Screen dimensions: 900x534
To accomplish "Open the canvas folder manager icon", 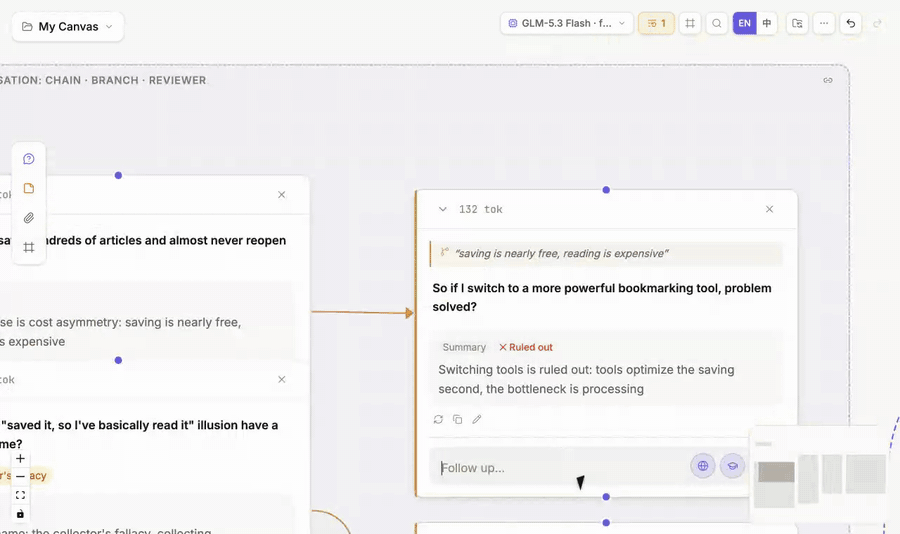I will [797, 24].
